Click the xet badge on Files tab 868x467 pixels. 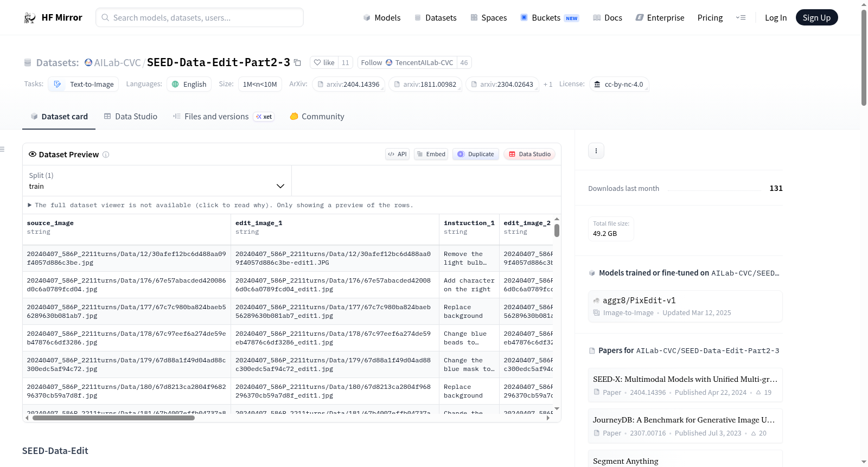(264, 117)
